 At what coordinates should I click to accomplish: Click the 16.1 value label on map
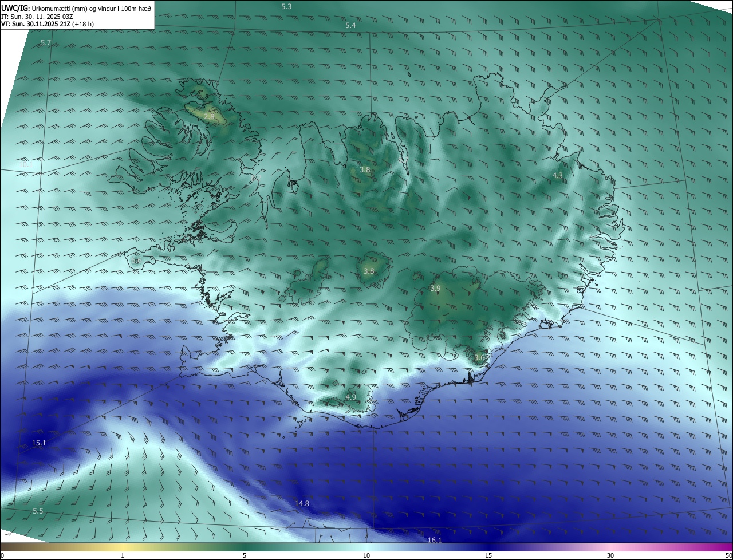coord(435,540)
